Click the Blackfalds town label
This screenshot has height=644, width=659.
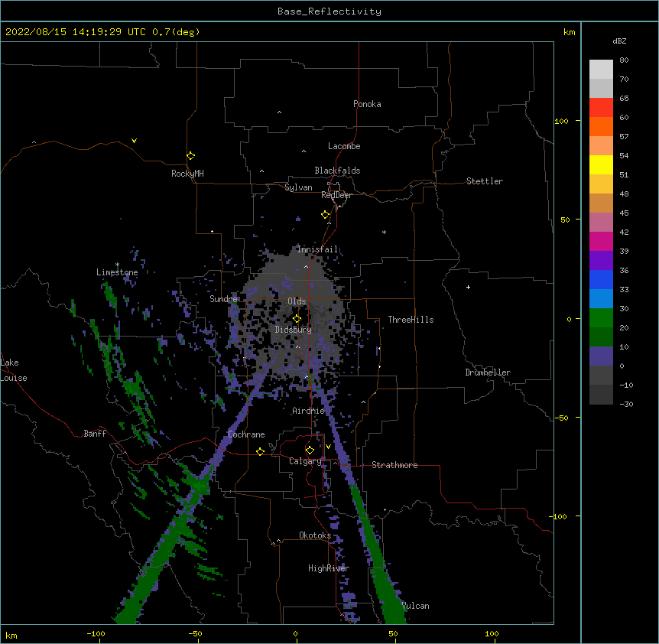(337, 171)
